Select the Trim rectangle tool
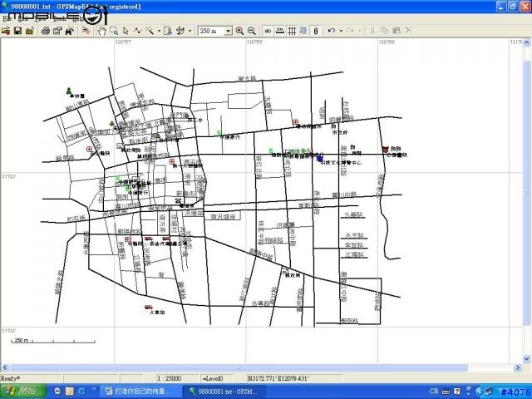 168,31
